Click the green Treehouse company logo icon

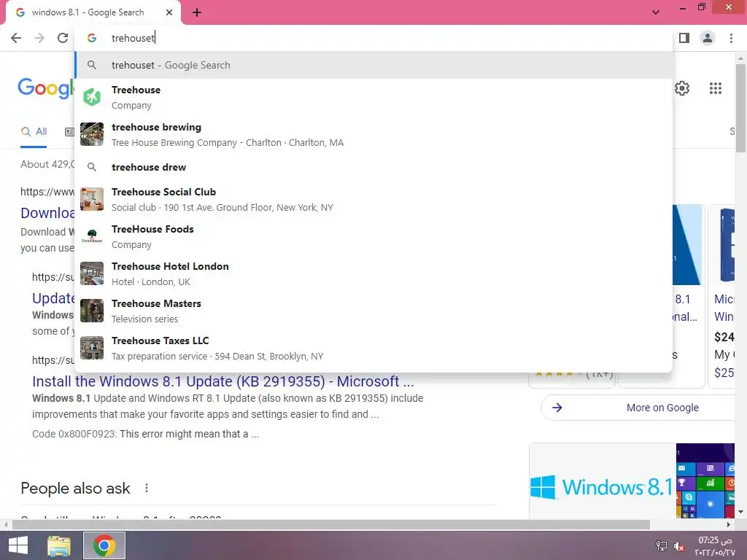point(92,97)
